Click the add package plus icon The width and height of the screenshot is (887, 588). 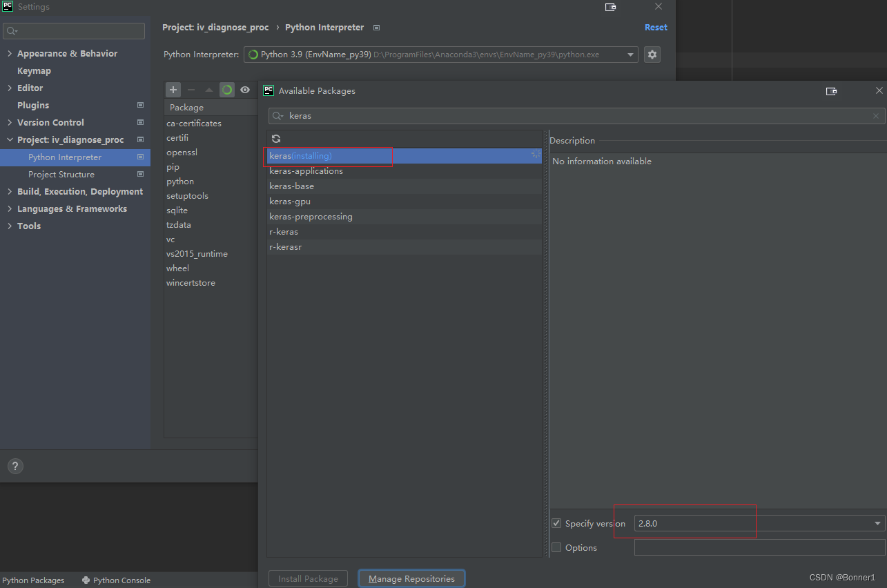[173, 90]
